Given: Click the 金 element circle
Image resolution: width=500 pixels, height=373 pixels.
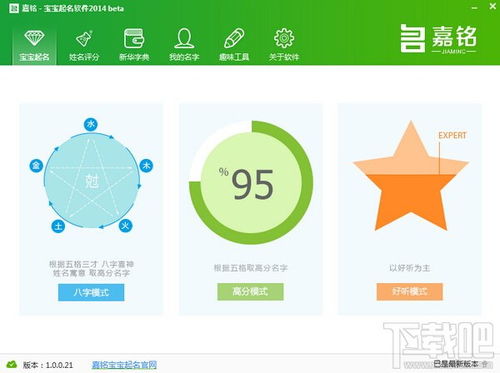Looking at the screenshot, I should (x=36, y=166).
